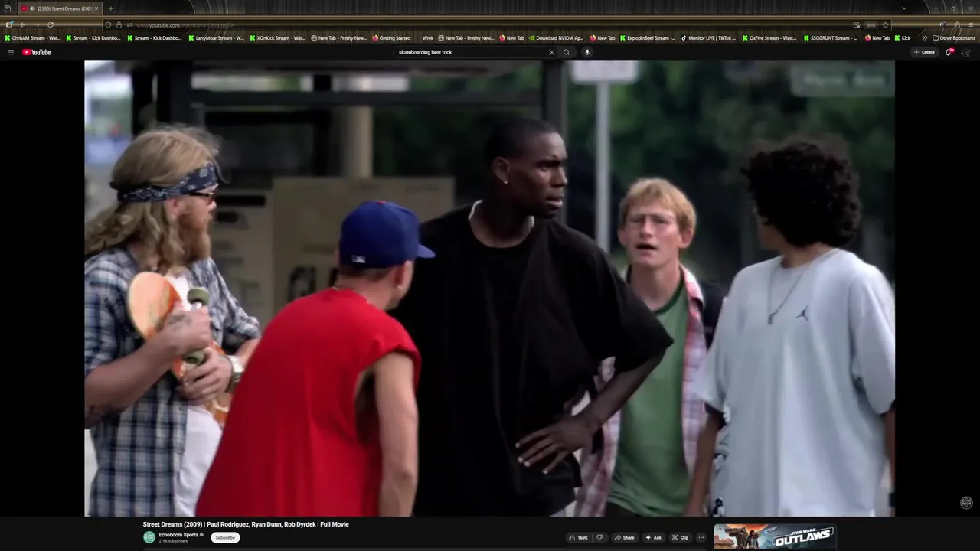Screen dimensions: 980x551
Task: Open Monitor LIVE TikTok bookmark
Action: pyautogui.click(x=708, y=37)
